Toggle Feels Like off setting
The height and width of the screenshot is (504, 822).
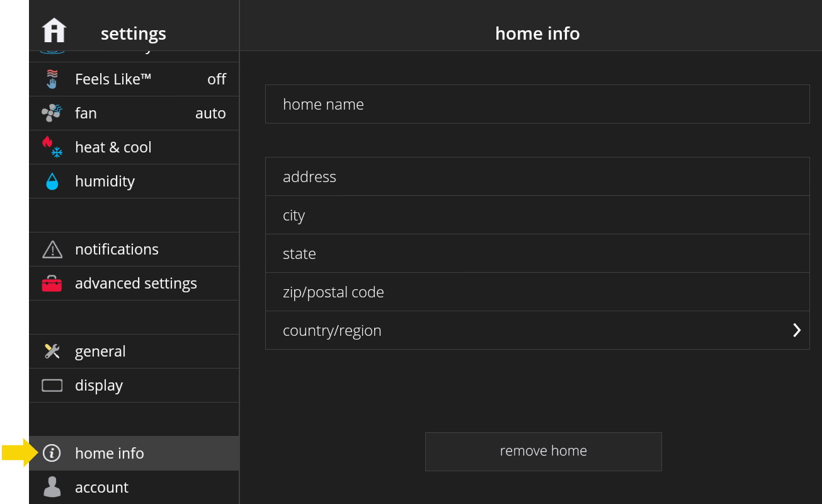click(216, 79)
